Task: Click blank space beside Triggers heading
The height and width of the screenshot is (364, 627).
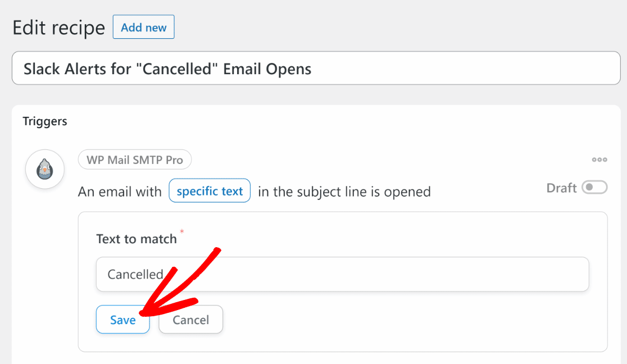Action: click(340, 121)
